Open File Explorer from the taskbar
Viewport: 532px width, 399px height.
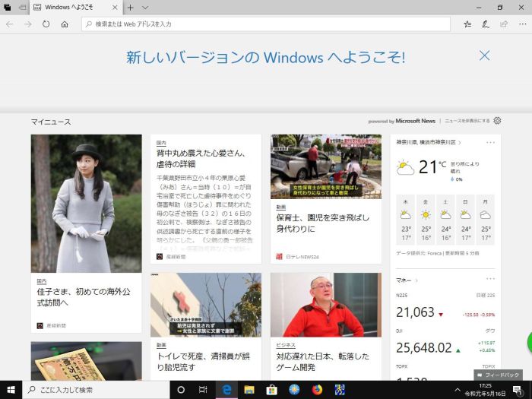[x=249, y=390]
